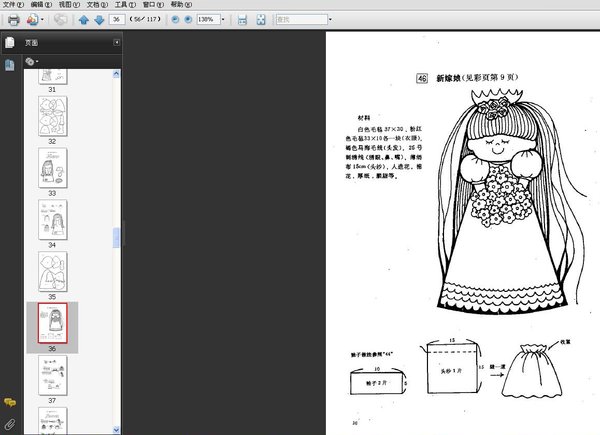Click thumbnail panel scroll up arrow

116,74
